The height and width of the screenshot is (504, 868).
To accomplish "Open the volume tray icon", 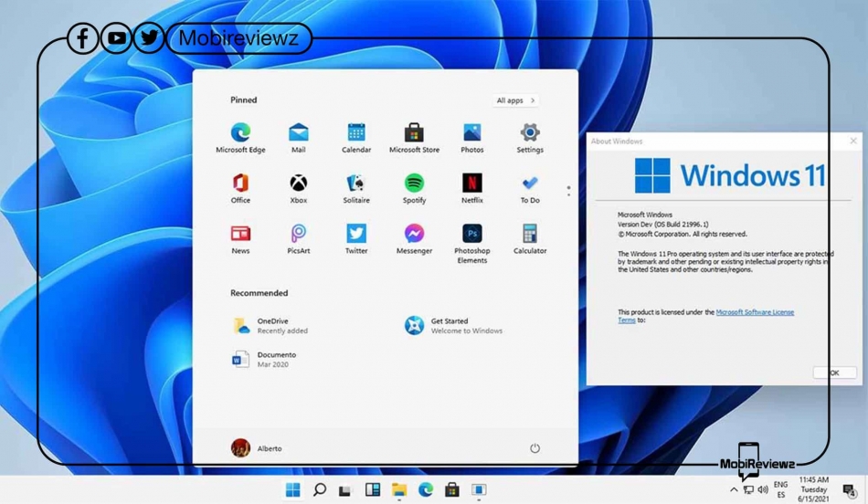I will click(763, 489).
